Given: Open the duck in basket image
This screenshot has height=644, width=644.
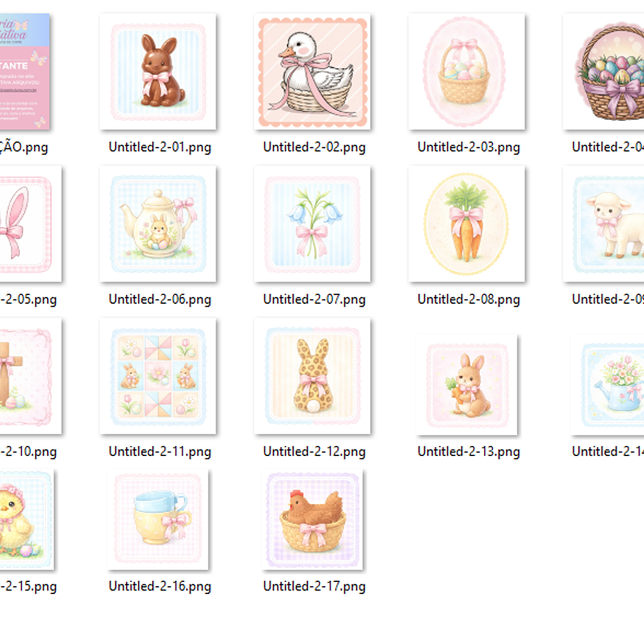Looking at the screenshot, I should [x=312, y=72].
